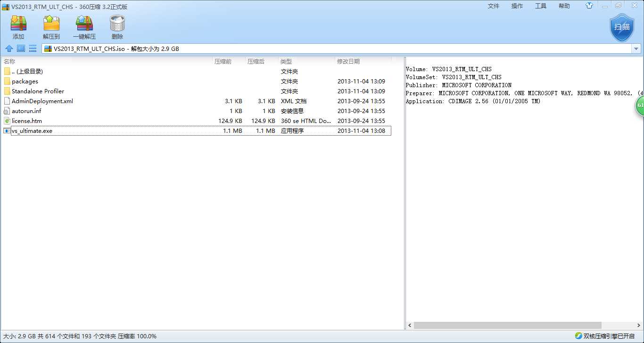Click the 添加 (Add) toolbar icon
Image resolution: width=644 pixels, height=343 pixels.
[18, 23]
